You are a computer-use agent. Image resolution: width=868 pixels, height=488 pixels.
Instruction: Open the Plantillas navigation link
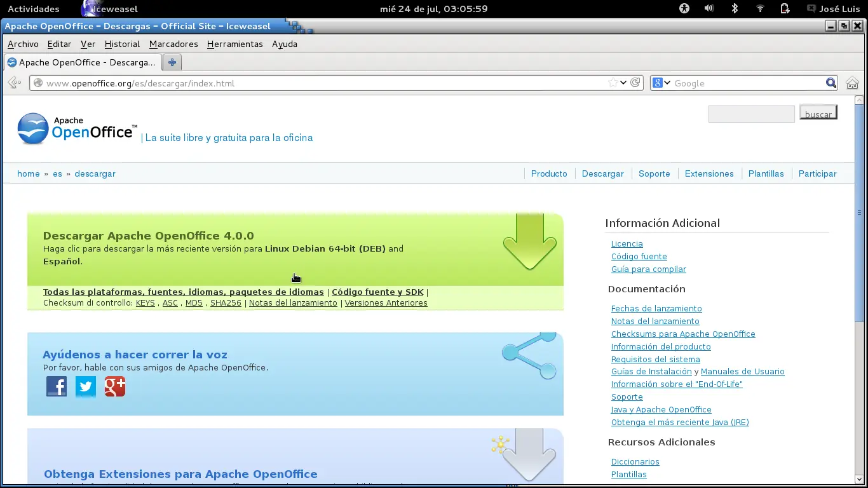(766, 173)
